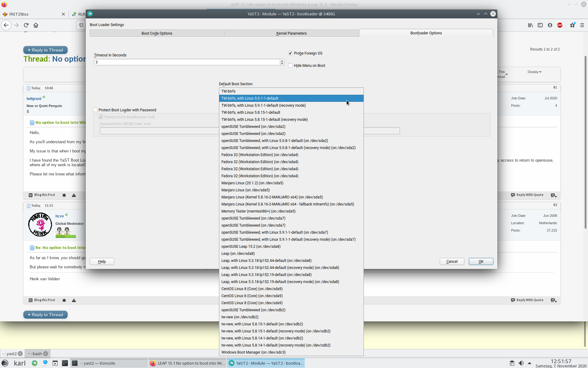Open Display dropdown in forum thread
588x368 pixels.
pos(534,72)
